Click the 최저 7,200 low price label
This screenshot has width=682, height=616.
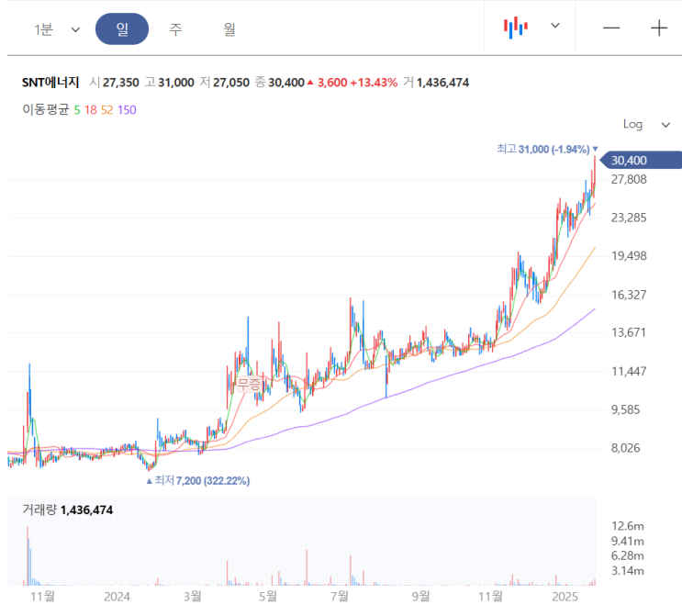click(x=198, y=481)
